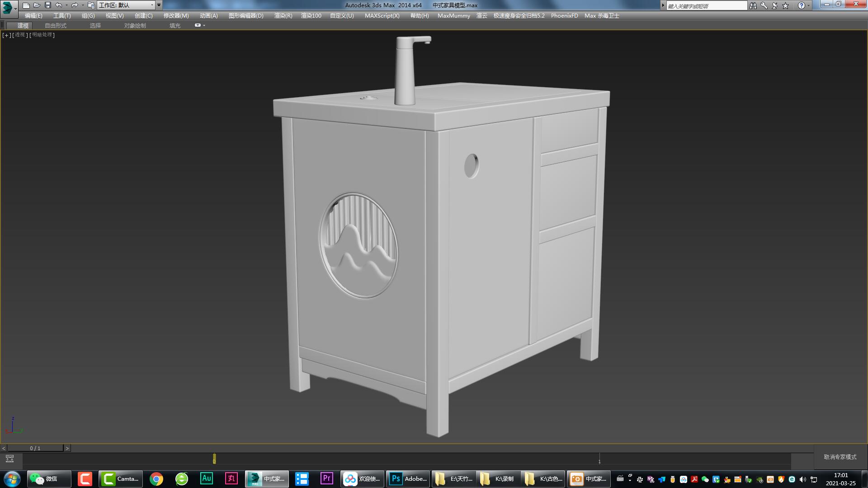868x488 pixels.
Task: Mute audio via the speaker tray icon
Action: [803, 480]
